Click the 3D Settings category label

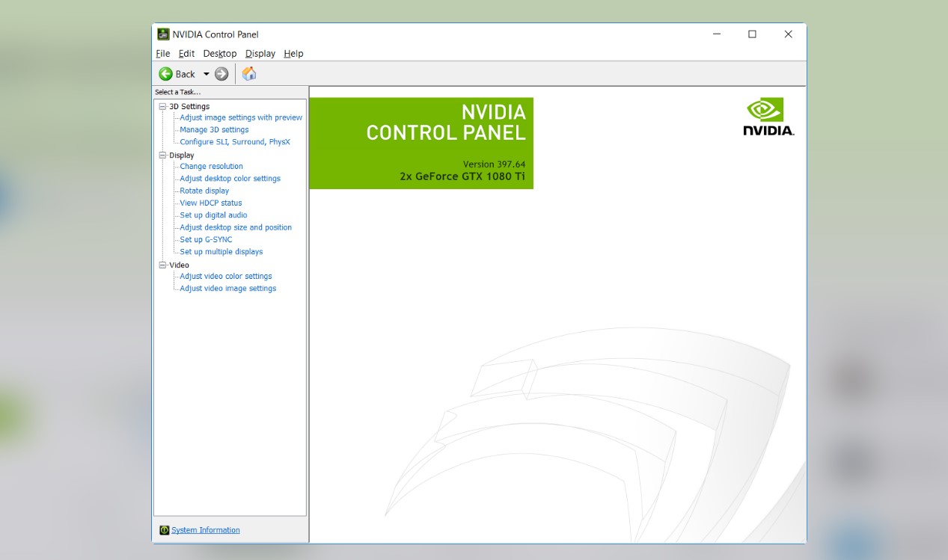click(x=189, y=107)
